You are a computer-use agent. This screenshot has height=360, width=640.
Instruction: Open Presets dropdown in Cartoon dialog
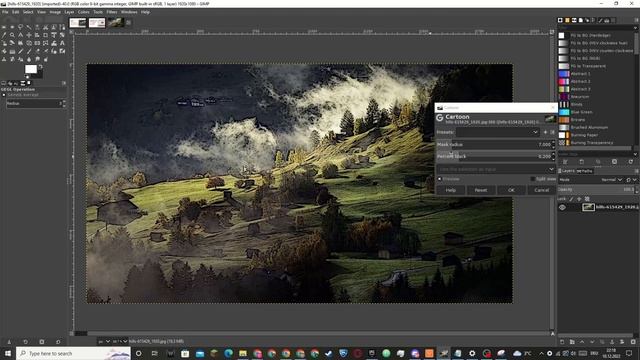[x=498, y=132]
